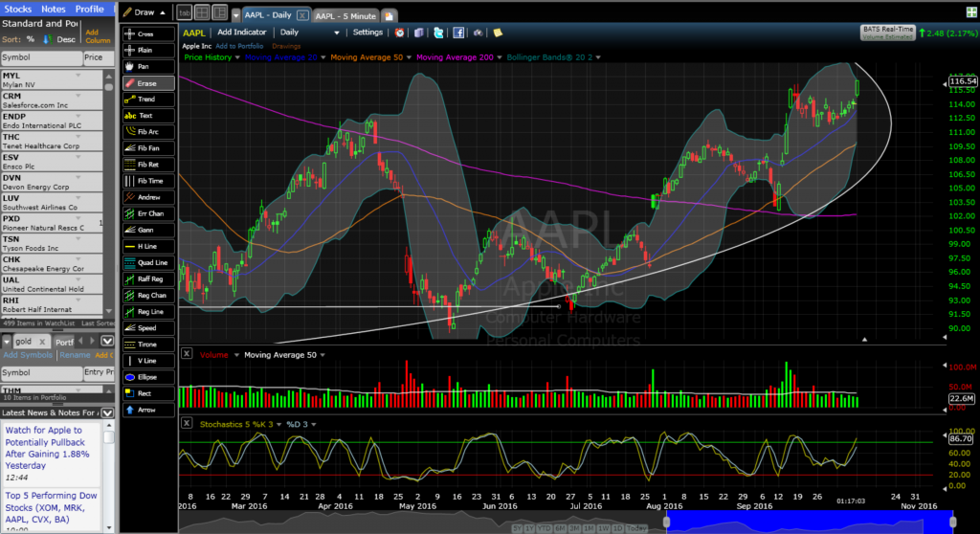This screenshot has height=534, width=980.
Task: Select the Fib Time tool
Action: click(148, 181)
